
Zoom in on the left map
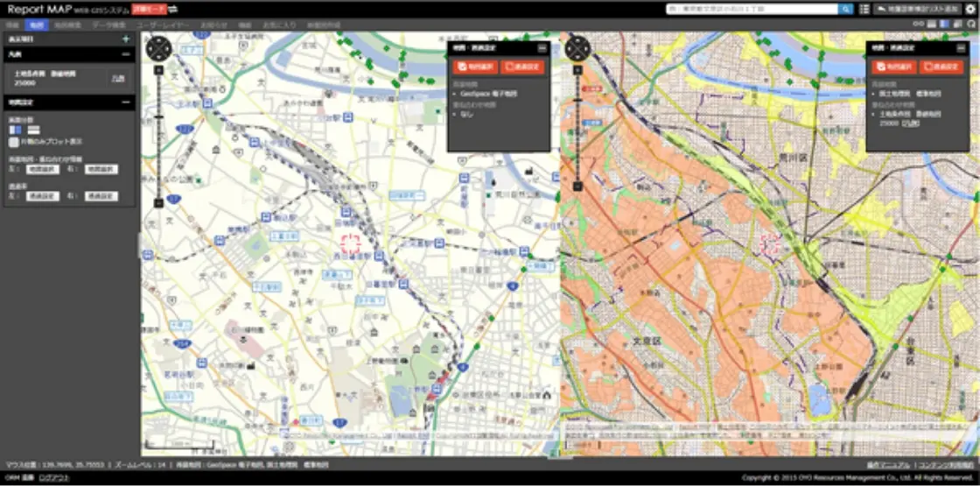pyautogui.click(x=158, y=68)
